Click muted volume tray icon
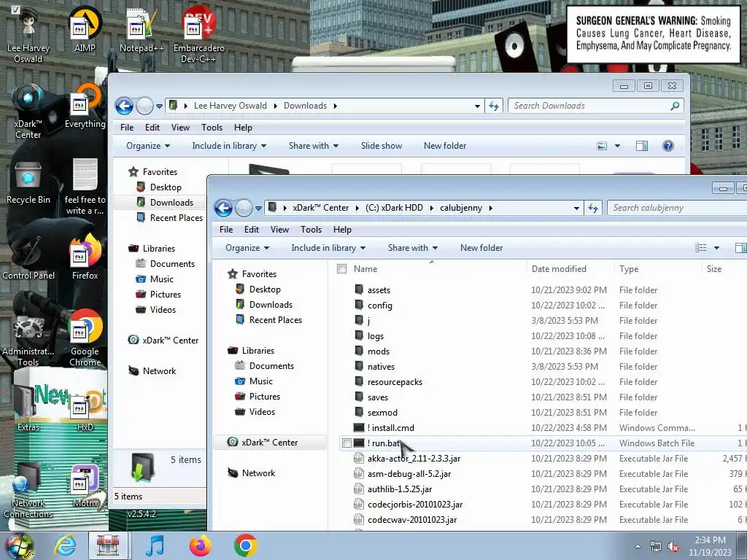This screenshot has height=560, width=747. coord(673,547)
